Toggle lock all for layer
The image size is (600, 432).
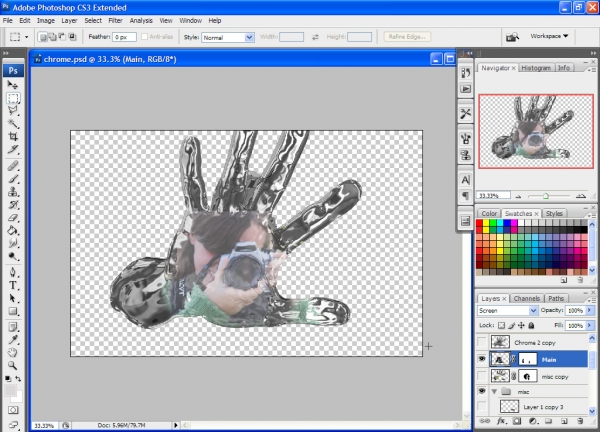[x=531, y=325]
